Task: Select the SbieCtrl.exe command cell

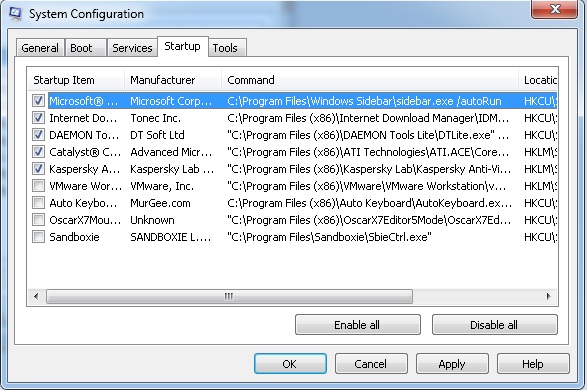Action: pos(329,237)
